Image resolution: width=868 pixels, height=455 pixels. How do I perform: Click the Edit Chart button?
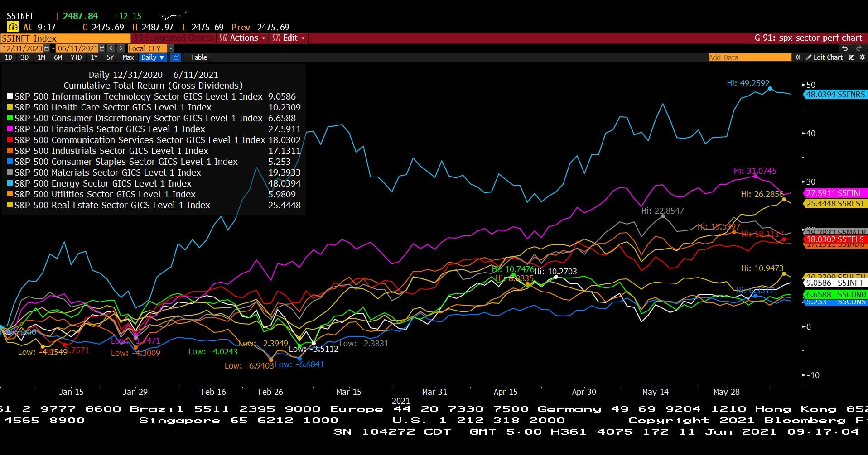[825, 57]
